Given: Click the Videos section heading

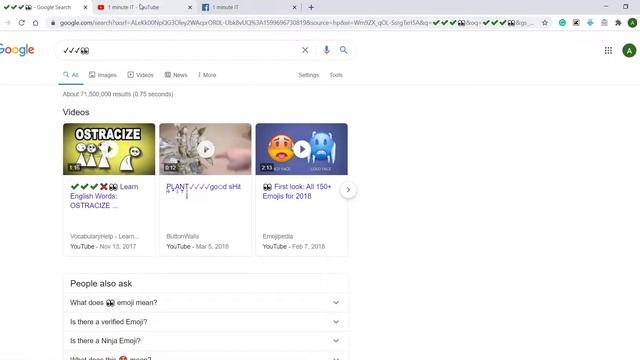Looking at the screenshot, I should point(76,112).
